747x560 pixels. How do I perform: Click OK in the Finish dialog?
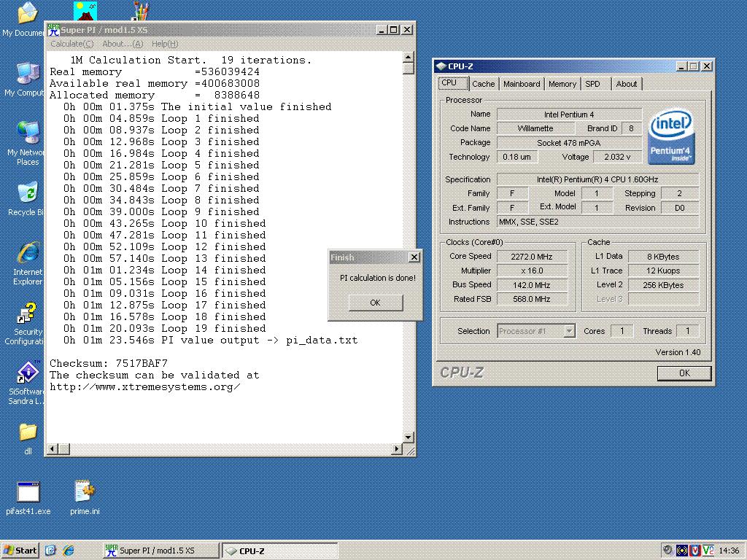tap(376, 303)
